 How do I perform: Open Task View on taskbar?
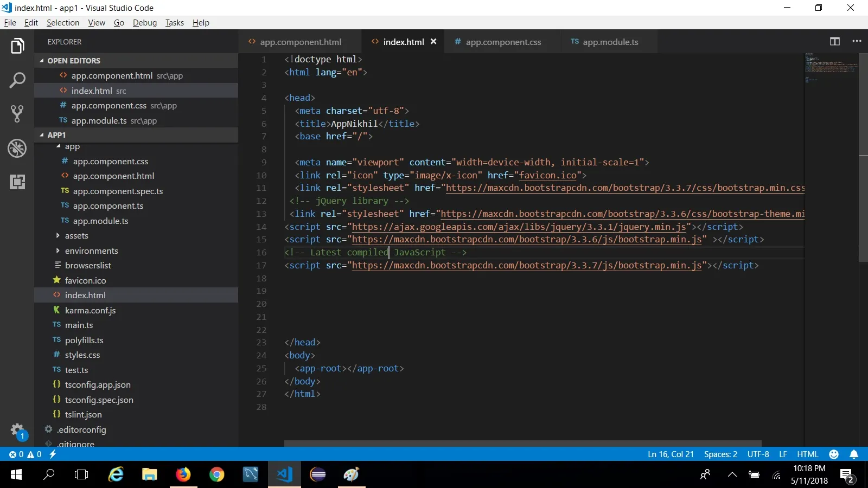pyautogui.click(x=81, y=475)
